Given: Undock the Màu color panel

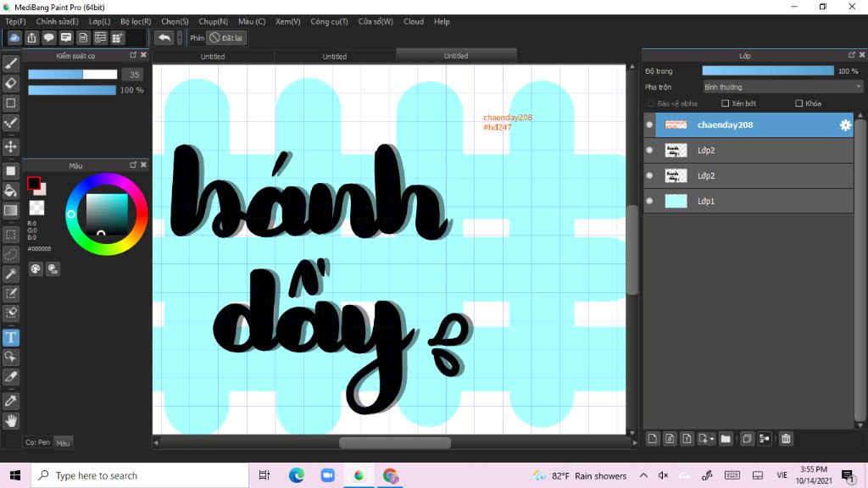Looking at the screenshot, I should point(133,165).
